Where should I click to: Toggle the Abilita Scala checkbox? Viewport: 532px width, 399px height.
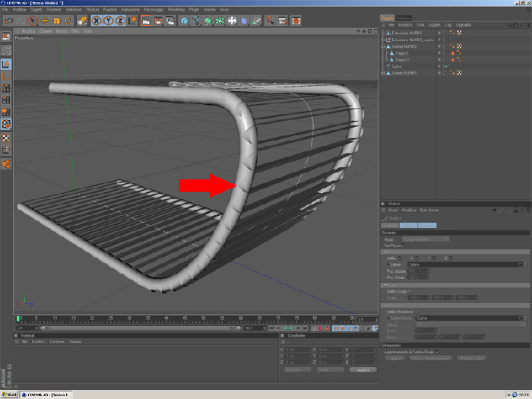pyautogui.click(x=410, y=291)
